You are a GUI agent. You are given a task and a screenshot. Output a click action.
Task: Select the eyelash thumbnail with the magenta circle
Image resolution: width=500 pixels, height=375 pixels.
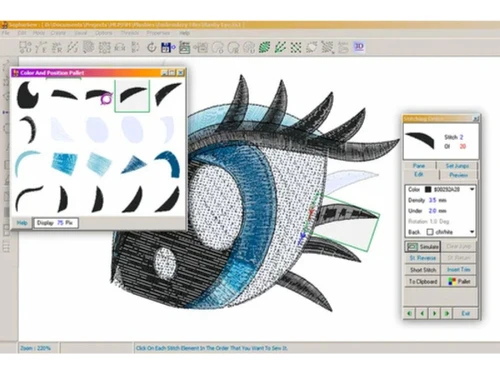pos(99,96)
